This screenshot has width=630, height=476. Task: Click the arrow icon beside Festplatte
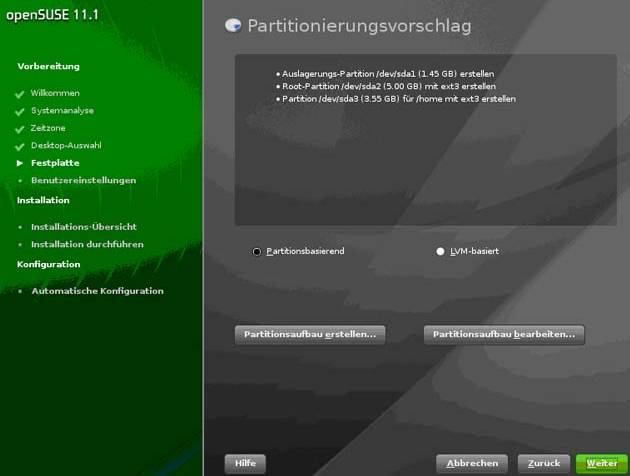19,163
